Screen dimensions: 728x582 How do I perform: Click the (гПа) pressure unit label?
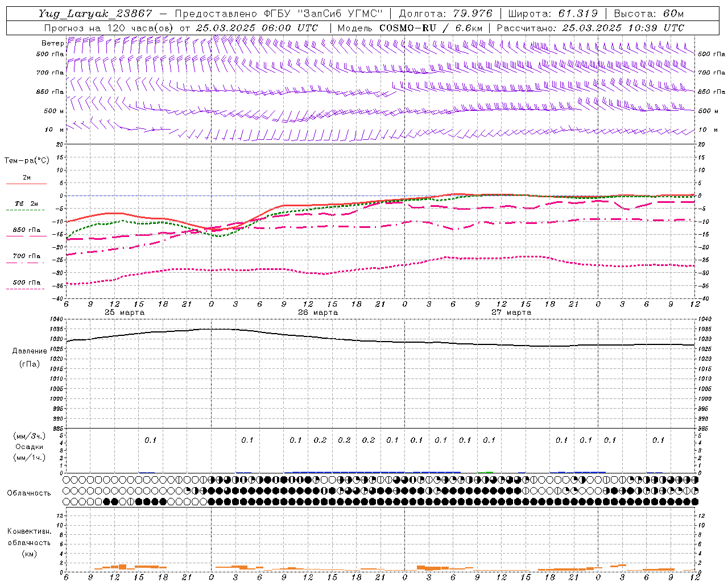tap(30, 364)
